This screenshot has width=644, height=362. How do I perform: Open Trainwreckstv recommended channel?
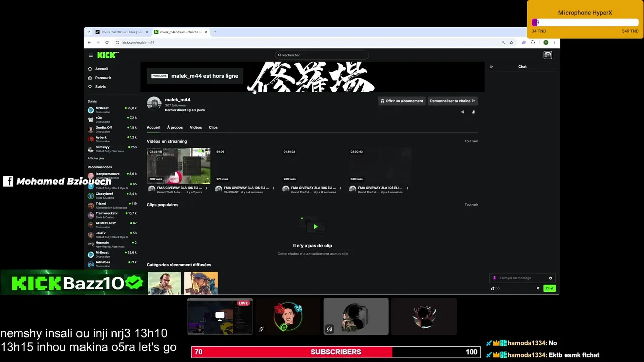click(x=112, y=215)
